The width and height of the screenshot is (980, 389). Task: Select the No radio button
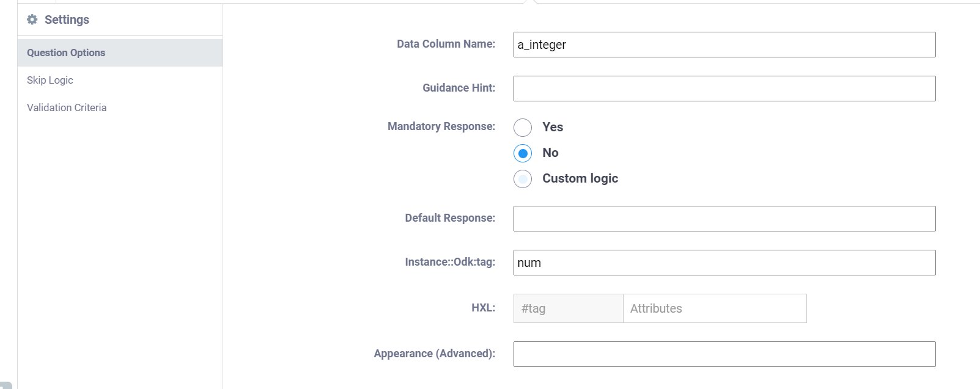523,153
